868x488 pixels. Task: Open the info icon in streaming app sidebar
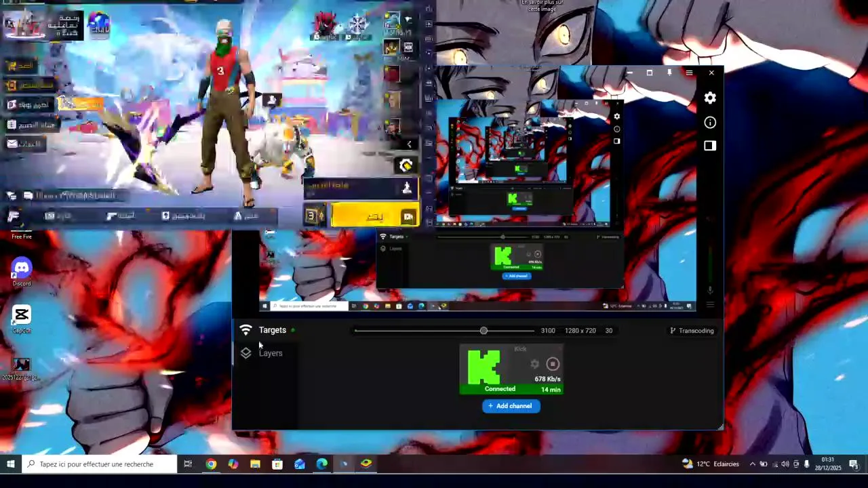click(710, 123)
